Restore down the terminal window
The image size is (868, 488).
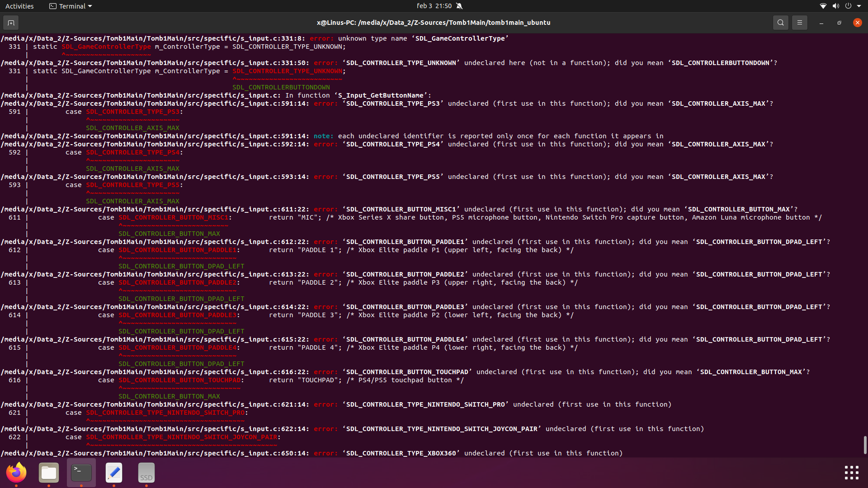[x=839, y=23]
